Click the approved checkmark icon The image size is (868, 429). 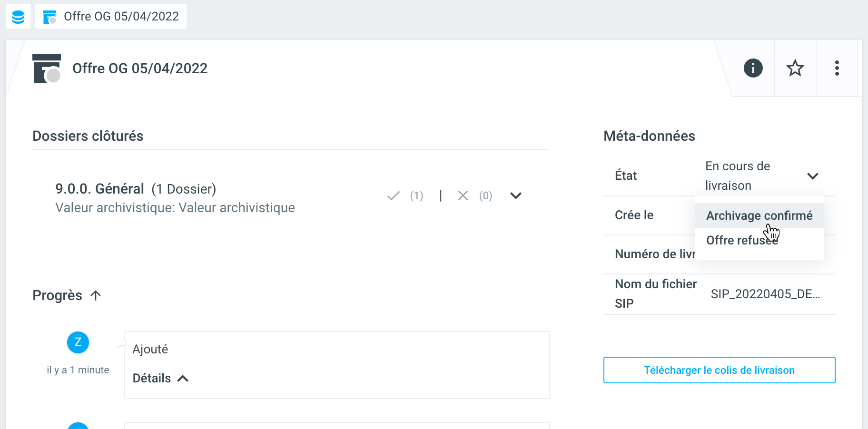(x=394, y=196)
